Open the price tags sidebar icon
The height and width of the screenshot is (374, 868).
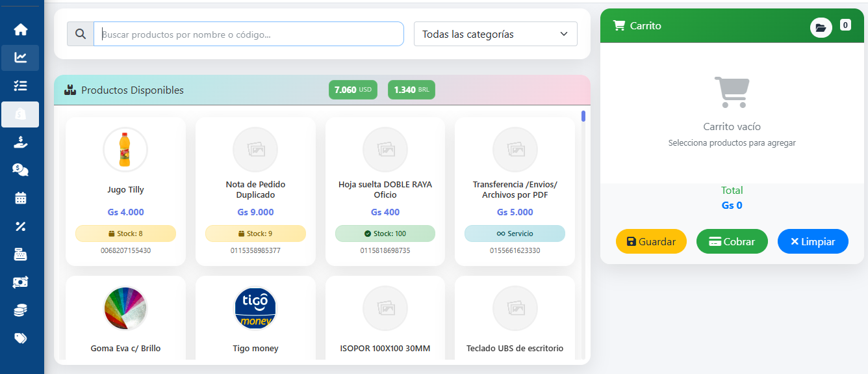(x=21, y=338)
